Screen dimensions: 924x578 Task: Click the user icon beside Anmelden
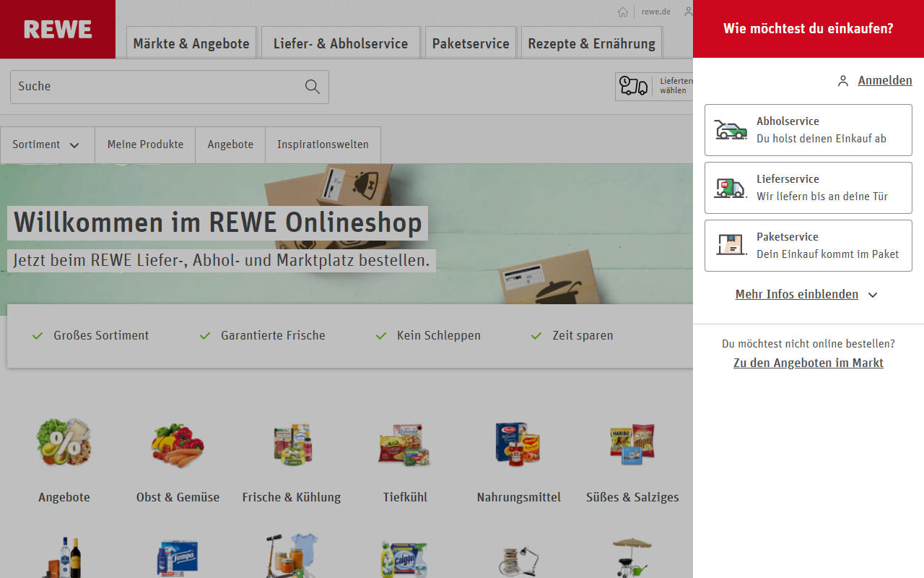[x=843, y=81]
